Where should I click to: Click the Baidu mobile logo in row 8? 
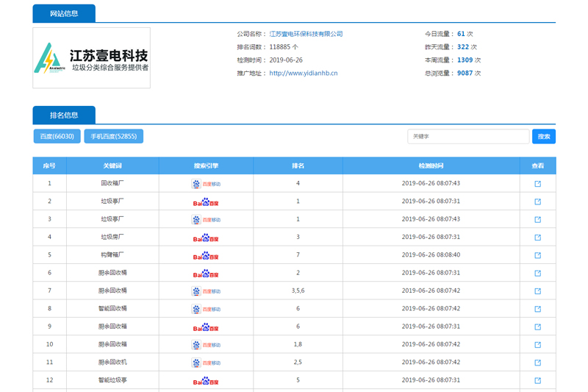coord(206,309)
